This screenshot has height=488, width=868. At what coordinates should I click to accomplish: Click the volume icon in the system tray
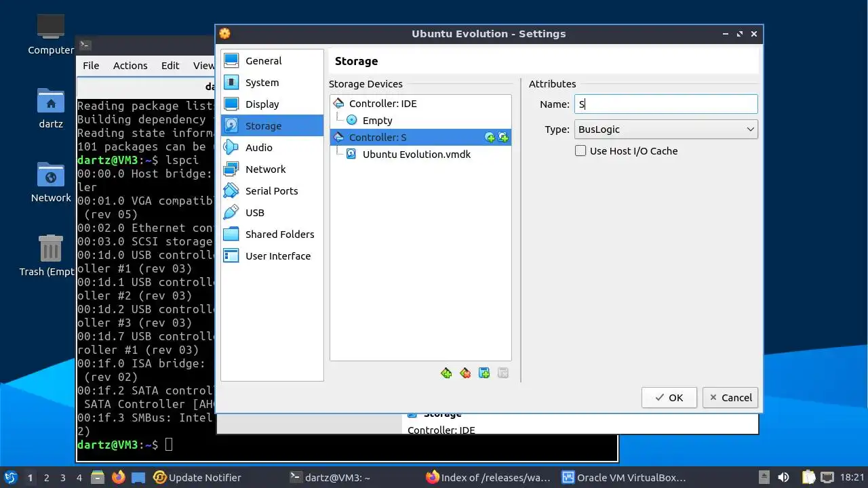tap(783, 478)
